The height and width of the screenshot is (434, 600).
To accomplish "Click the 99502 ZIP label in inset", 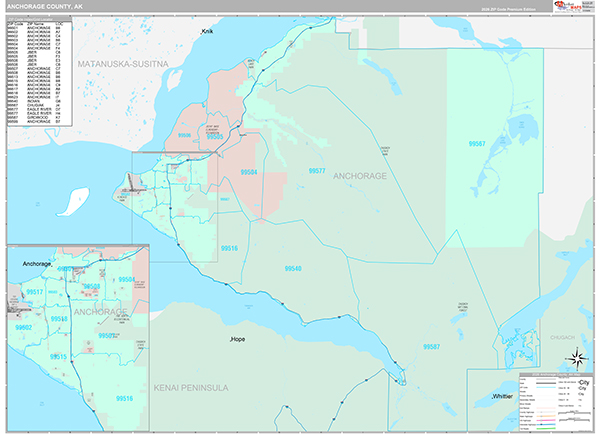I will pyautogui.click(x=23, y=328).
